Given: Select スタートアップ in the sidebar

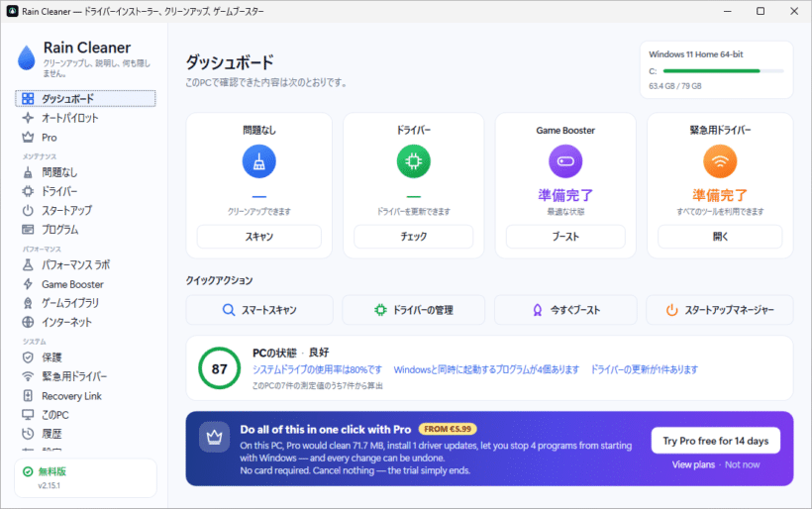Looking at the screenshot, I should pyautogui.click(x=85, y=211).
